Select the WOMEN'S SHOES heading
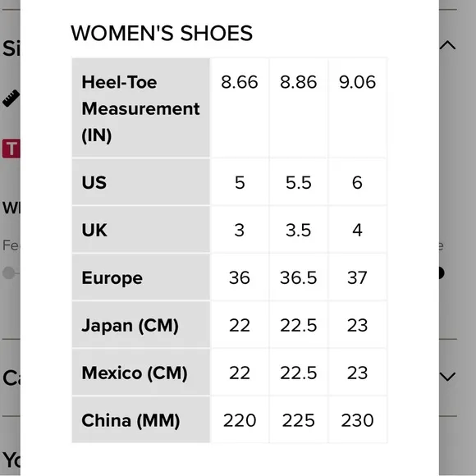The image size is (476, 476). click(x=162, y=33)
